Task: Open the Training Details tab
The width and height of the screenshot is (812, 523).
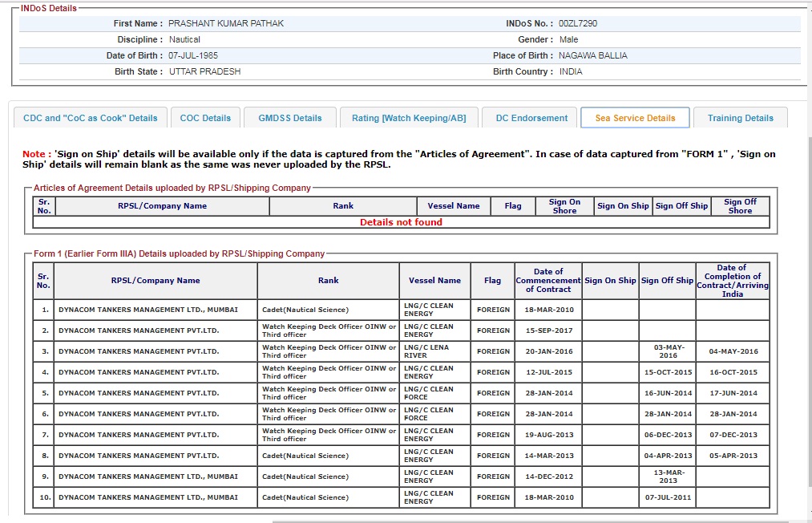Action: pos(740,118)
